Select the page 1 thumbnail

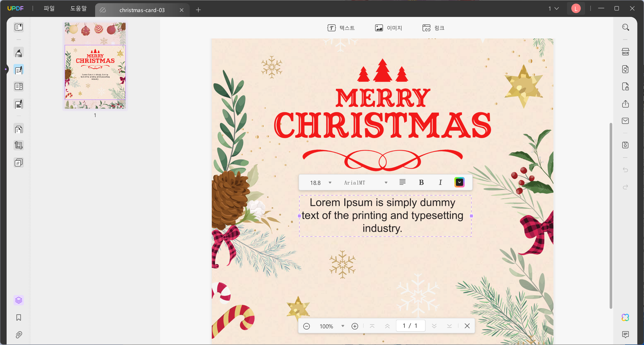95,66
